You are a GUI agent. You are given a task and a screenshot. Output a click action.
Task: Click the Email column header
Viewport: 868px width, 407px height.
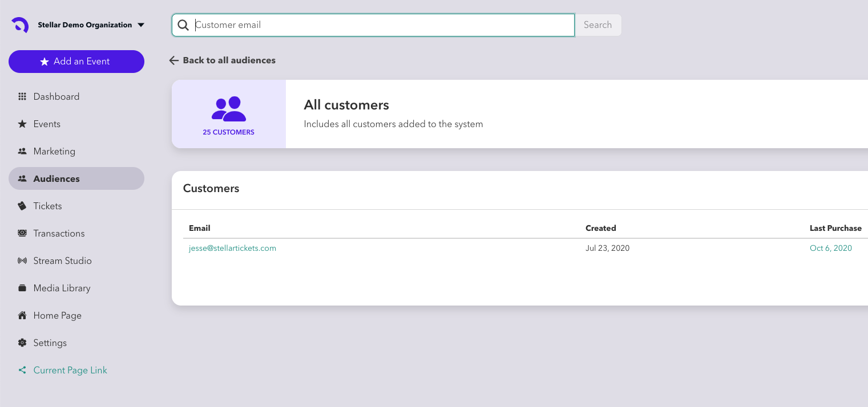[200, 228]
